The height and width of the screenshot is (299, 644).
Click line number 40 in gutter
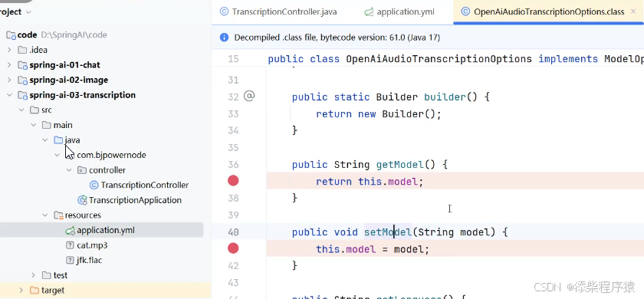tap(233, 232)
